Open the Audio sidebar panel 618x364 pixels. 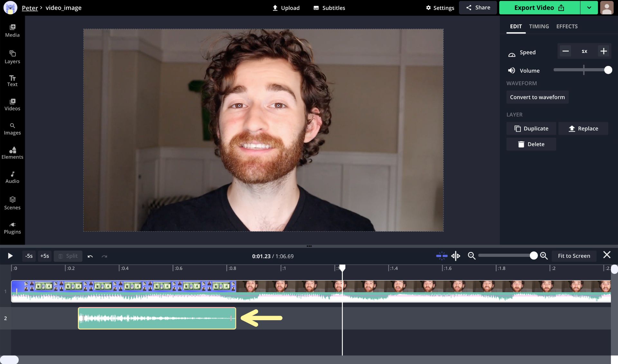click(12, 177)
